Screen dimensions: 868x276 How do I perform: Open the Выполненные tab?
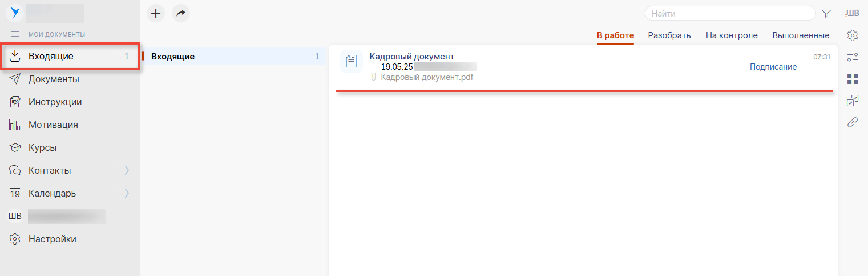(x=801, y=35)
